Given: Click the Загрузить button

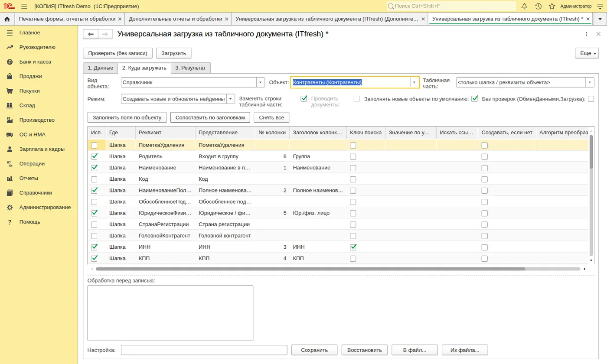Looking at the screenshot, I should click(x=173, y=53).
